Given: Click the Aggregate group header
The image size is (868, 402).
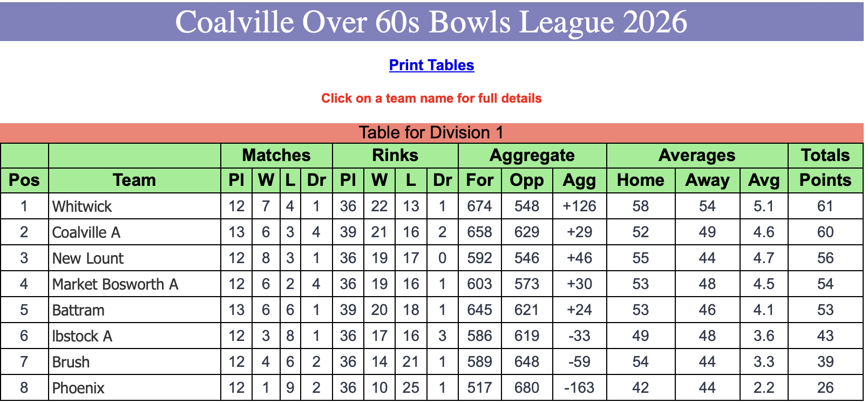Looking at the screenshot, I should [x=532, y=156].
